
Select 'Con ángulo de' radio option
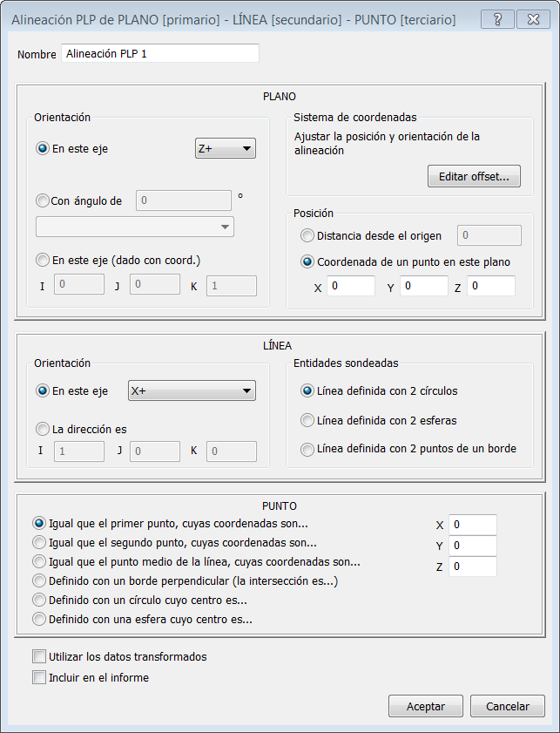pyautogui.click(x=43, y=200)
